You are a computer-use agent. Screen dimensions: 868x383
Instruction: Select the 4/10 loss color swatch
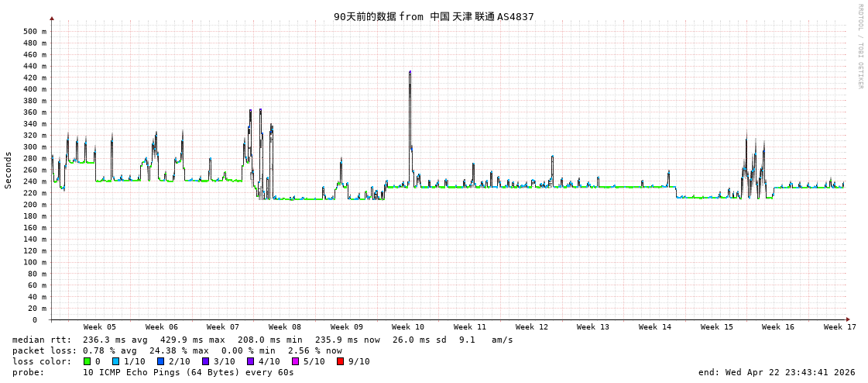[250, 361]
